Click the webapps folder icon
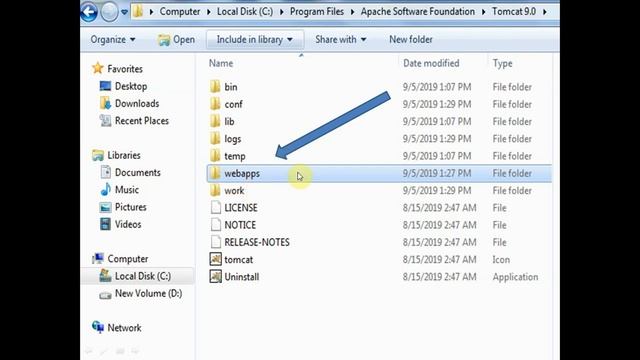Viewport: 640px width, 360px height. tap(215, 173)
